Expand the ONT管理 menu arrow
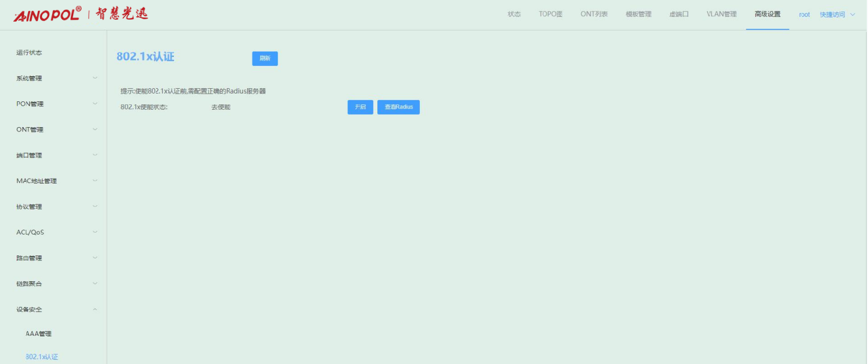 click(x=95, y=130)
